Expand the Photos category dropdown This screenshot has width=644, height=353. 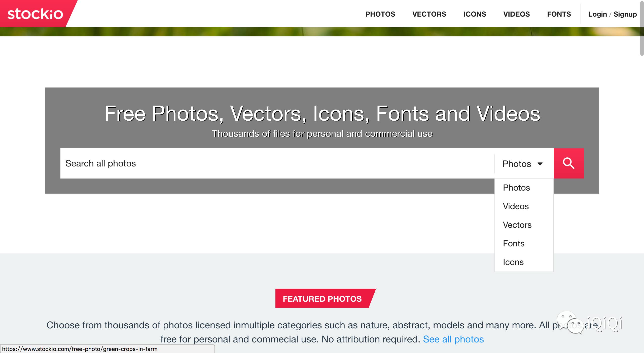522,163
